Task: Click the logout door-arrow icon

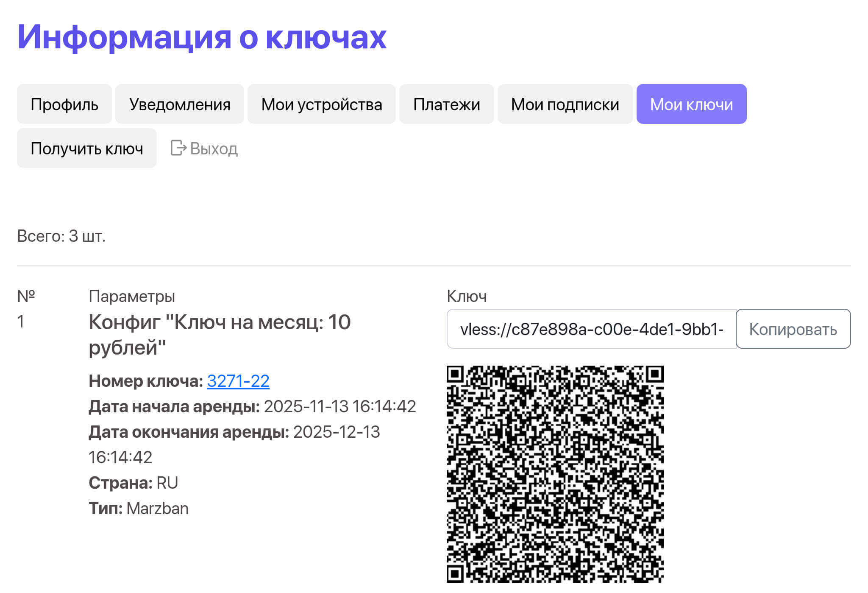Action: (x=178, y=148)
